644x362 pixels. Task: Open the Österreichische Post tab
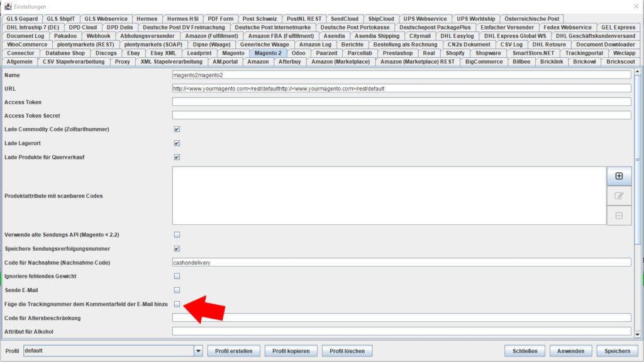532,18
